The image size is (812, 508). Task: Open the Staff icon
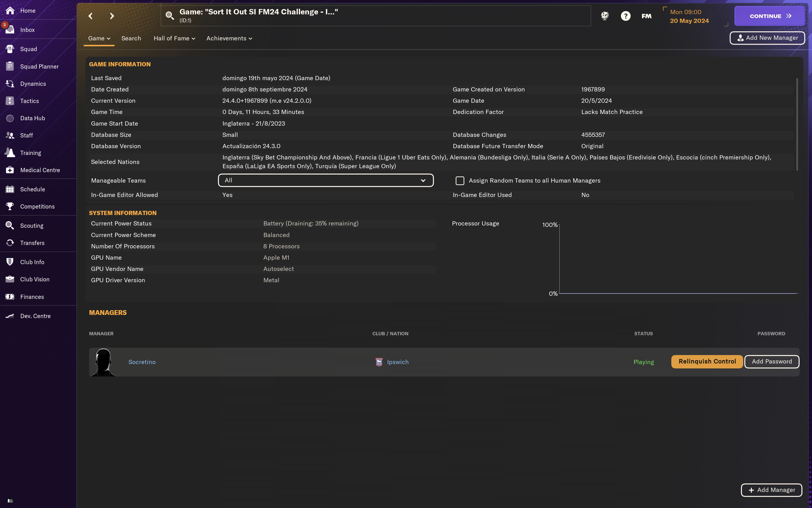click(10, 135)
